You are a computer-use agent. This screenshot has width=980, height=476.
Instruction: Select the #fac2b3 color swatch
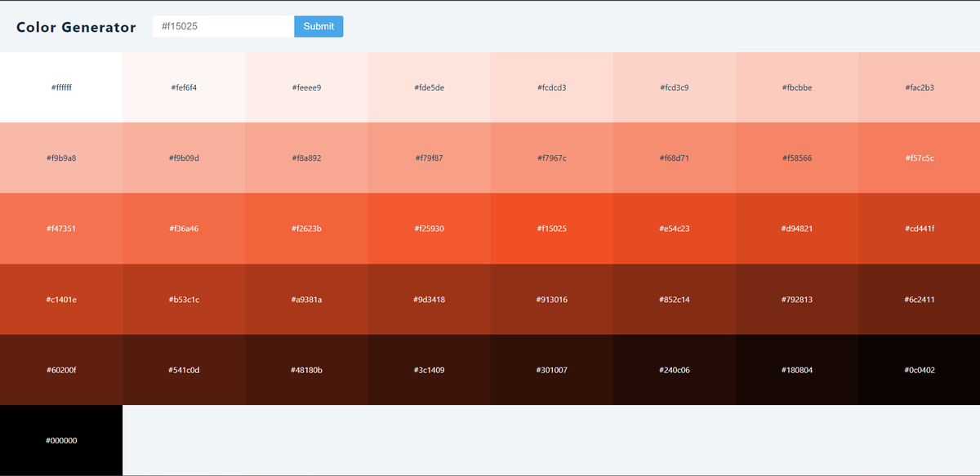pos(919,87)
